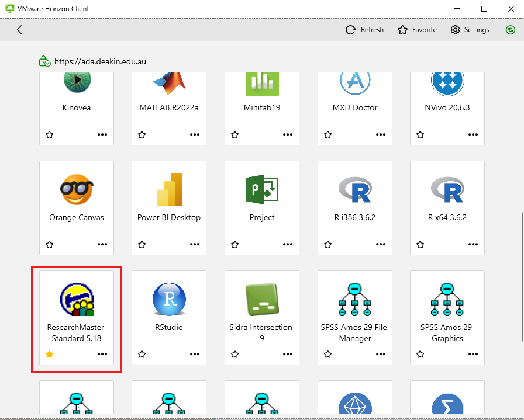This screenshot has width=524, height=420.
Task: Click the vertical scrollbar thumb
Action: pos(522,276)
